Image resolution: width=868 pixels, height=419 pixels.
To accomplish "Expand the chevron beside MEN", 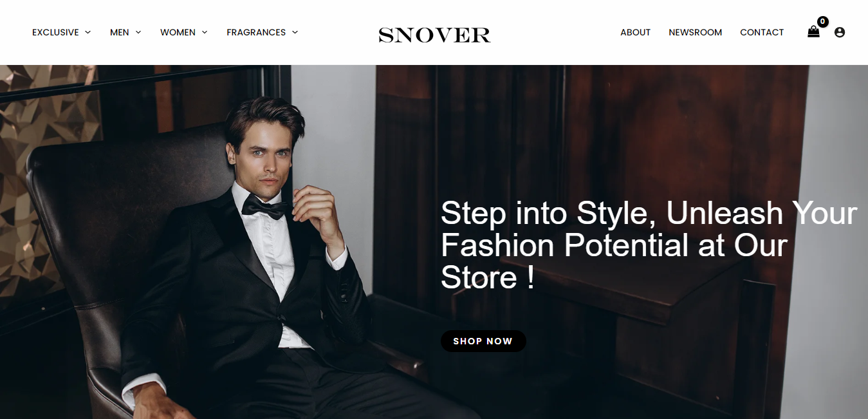I will point(138,32).
